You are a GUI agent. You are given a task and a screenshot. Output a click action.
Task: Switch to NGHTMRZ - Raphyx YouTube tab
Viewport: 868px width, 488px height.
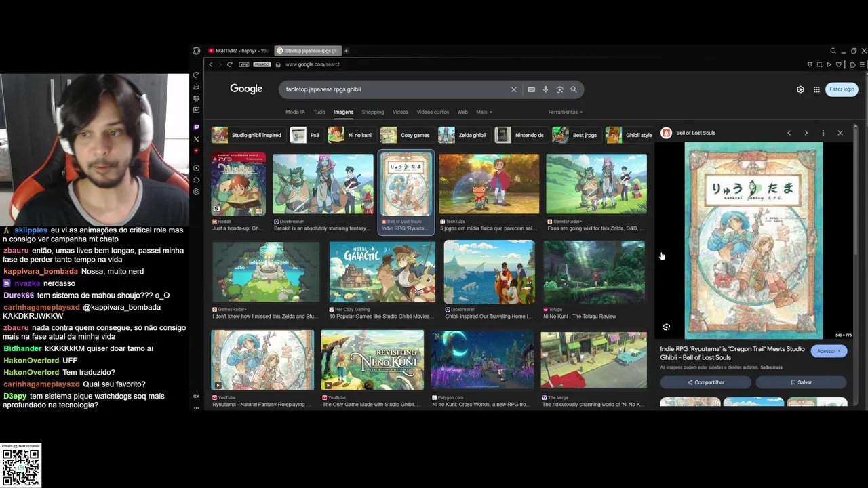239,51
